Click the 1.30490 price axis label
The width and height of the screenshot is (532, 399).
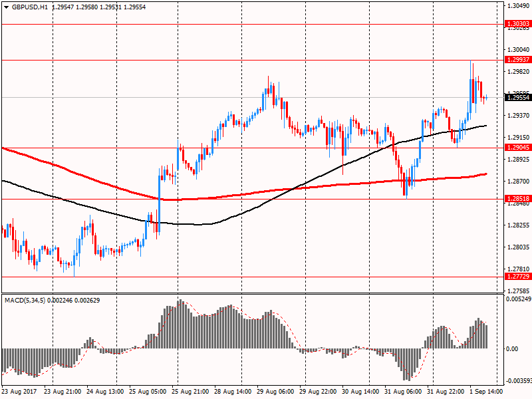pos(519,6)
